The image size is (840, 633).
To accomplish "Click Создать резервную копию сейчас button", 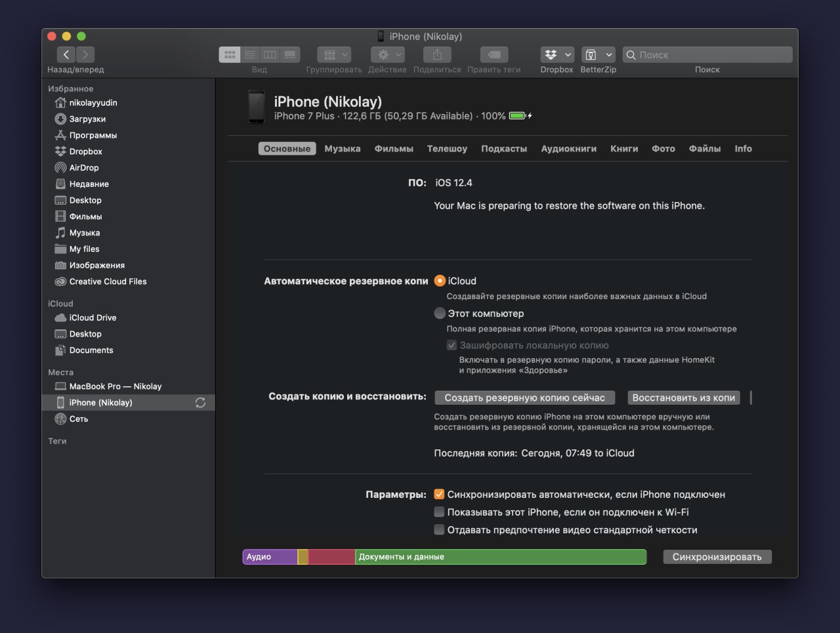I will click(524, 398).
